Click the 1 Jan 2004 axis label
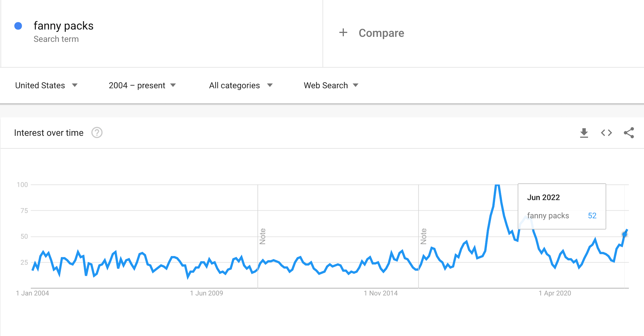 (32, 293)
